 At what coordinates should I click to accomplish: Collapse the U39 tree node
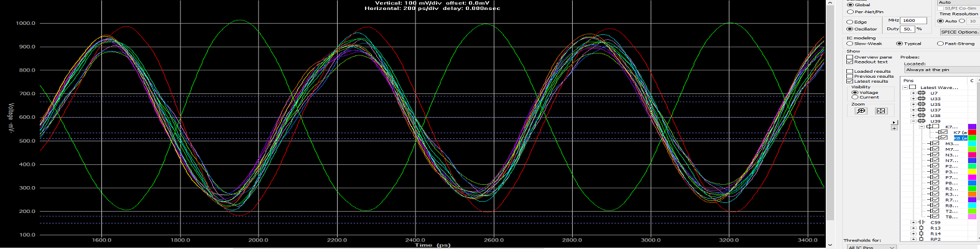point(913,121)
